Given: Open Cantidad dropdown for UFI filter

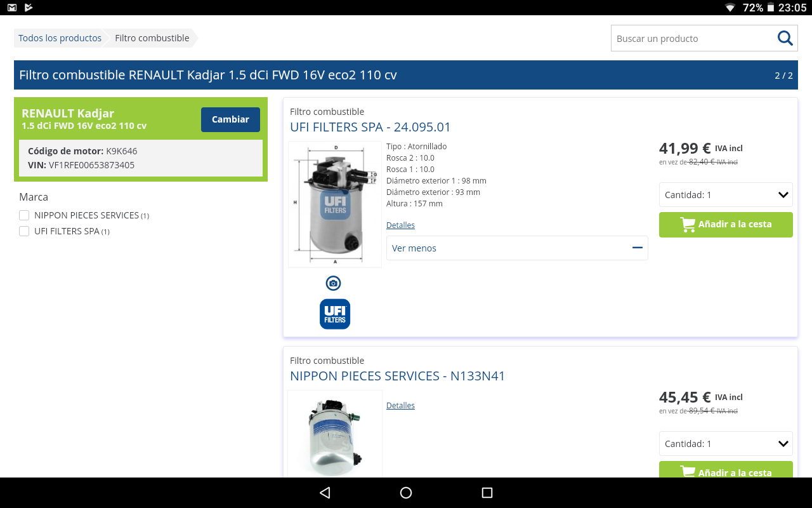Looking at the screenshot, I should point(726,195).
